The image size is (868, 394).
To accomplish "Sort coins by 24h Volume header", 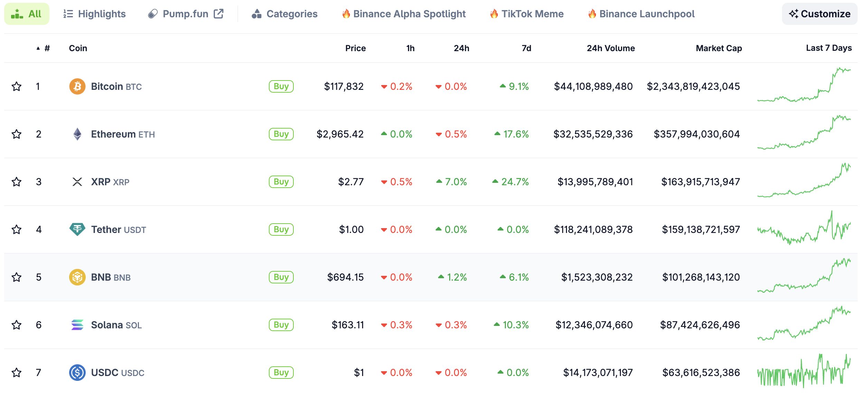I will coord(611,48).
